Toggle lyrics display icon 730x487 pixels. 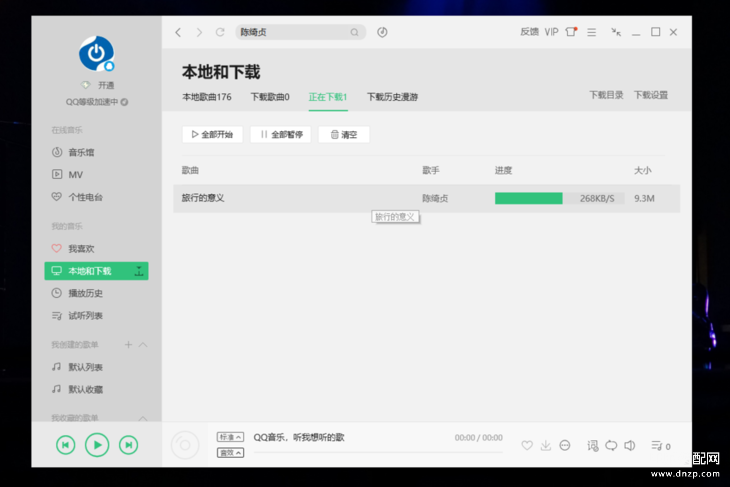(593, 446)
